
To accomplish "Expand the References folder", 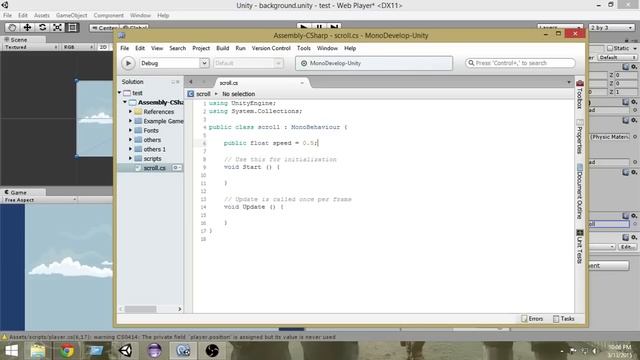I will (x=130, y=111).
